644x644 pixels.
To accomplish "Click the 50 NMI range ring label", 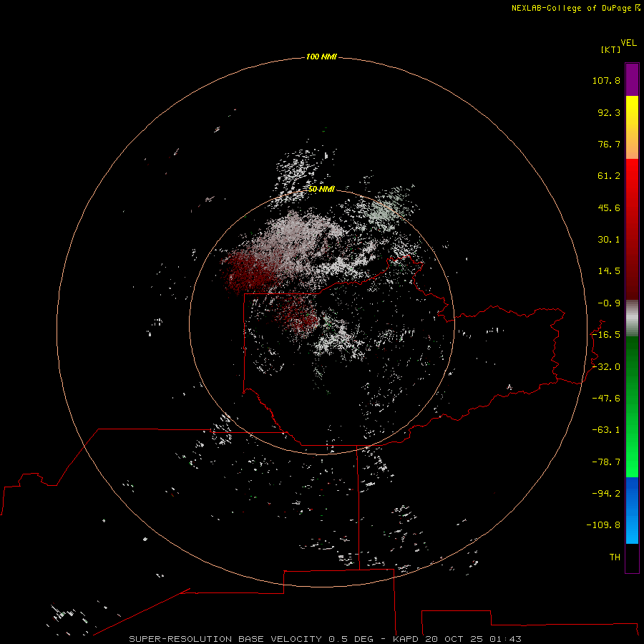I will [x=321, y=189].
